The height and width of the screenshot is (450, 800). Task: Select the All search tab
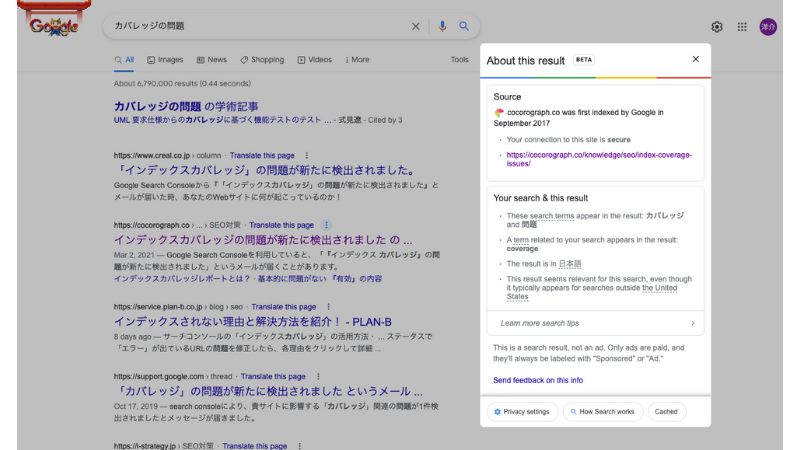[x=124, y=60]
